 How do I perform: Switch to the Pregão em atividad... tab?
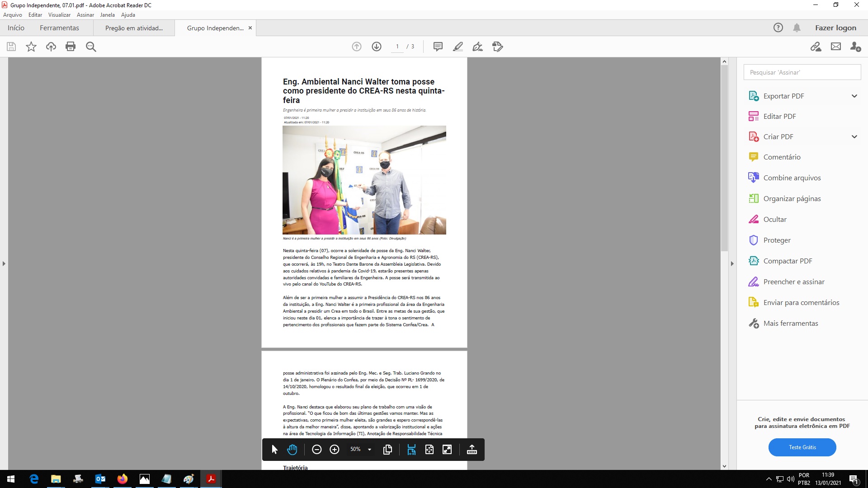134,28
